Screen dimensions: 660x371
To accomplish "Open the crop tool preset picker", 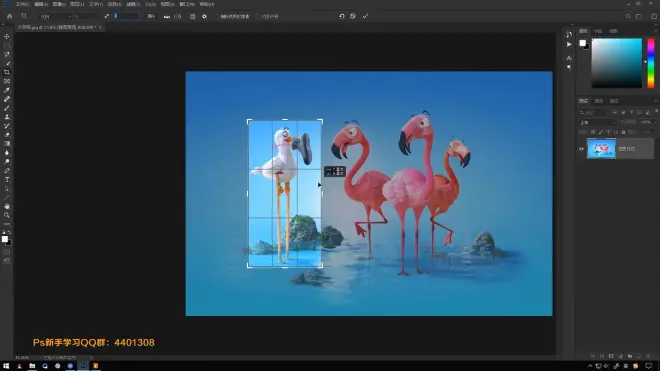I will click(x=24, y=16).
